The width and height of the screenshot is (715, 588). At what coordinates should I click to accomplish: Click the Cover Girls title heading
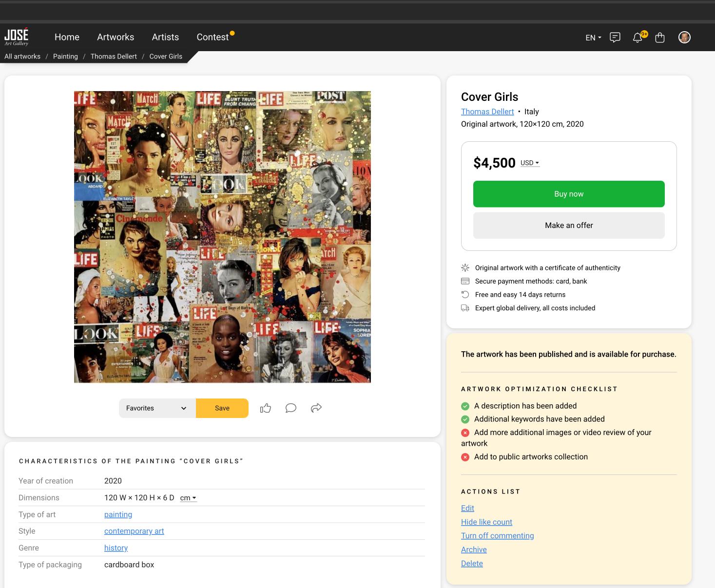[x=489, y=96]
